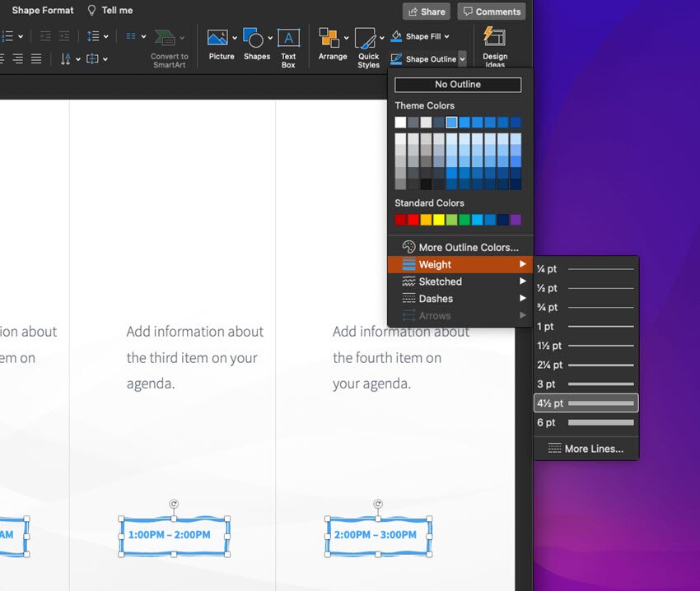Expand the Shape Outline dropdown arrow
The image size is (700, 591).
click(x=462, y=58)
